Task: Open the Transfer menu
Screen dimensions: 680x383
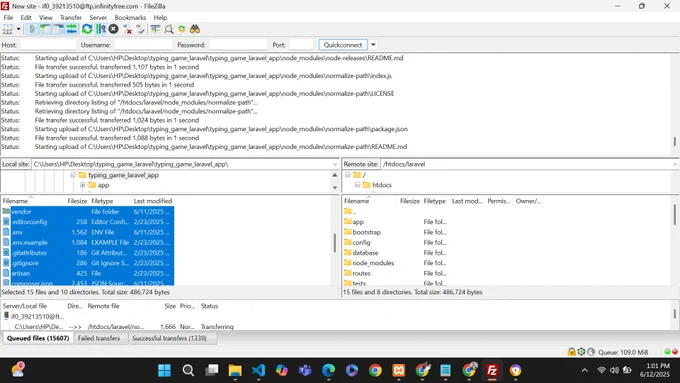Action: coord(71,17)
